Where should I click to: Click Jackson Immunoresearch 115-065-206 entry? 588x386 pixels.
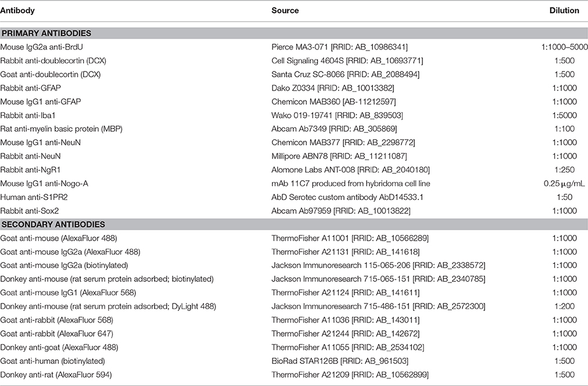378,265
